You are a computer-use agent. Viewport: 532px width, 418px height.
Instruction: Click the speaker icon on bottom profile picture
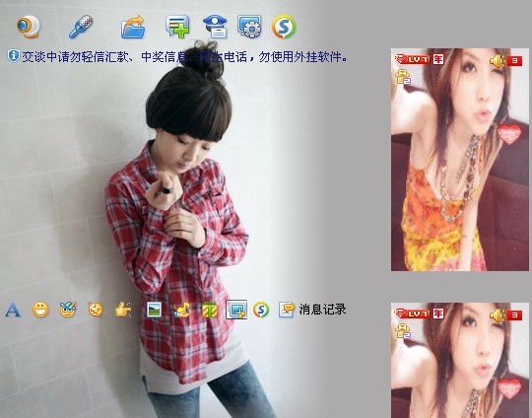(x=498, y=315)
